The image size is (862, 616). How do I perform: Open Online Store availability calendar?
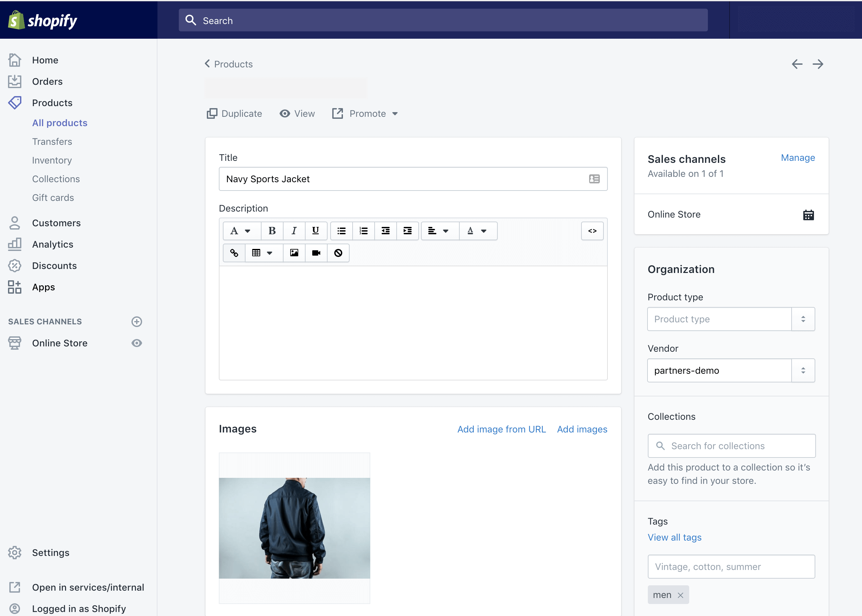point(808,215)
